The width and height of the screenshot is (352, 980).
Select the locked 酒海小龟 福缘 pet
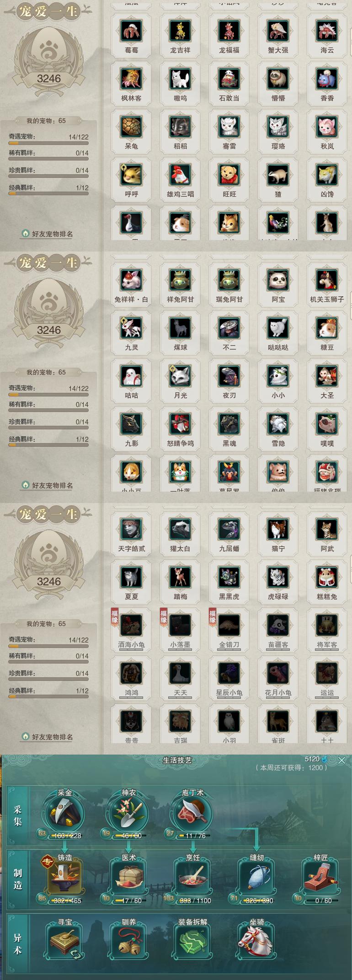(x=131, y=625)
